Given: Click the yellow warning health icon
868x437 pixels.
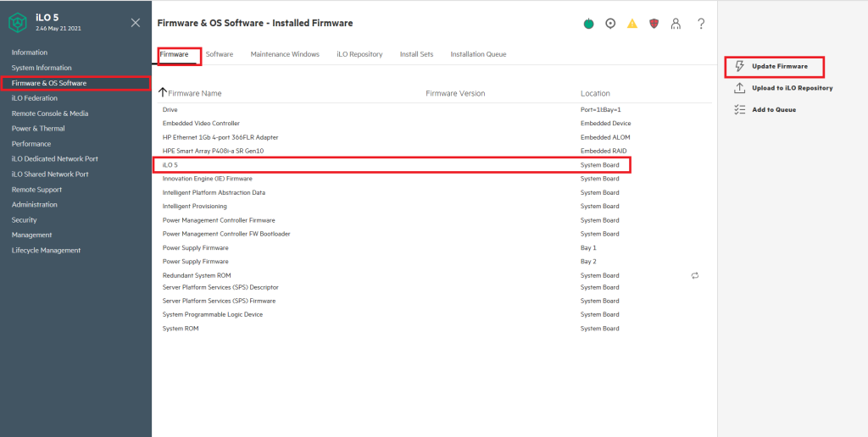Looking at the screenshot, I should coord(632,23).
